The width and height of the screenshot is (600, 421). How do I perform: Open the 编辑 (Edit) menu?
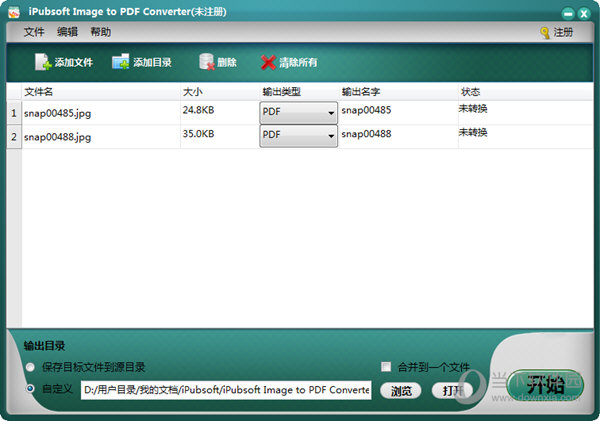(67, 32)
